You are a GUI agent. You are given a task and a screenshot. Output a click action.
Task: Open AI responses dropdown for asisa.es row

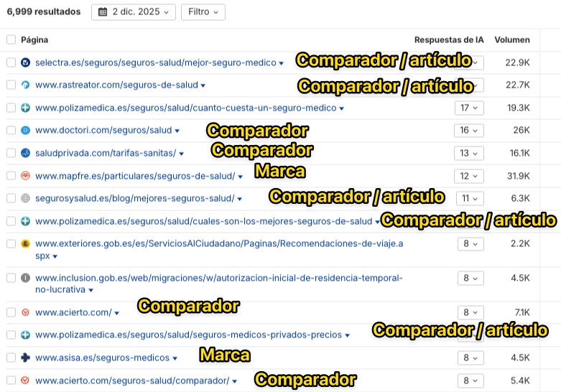470,358
